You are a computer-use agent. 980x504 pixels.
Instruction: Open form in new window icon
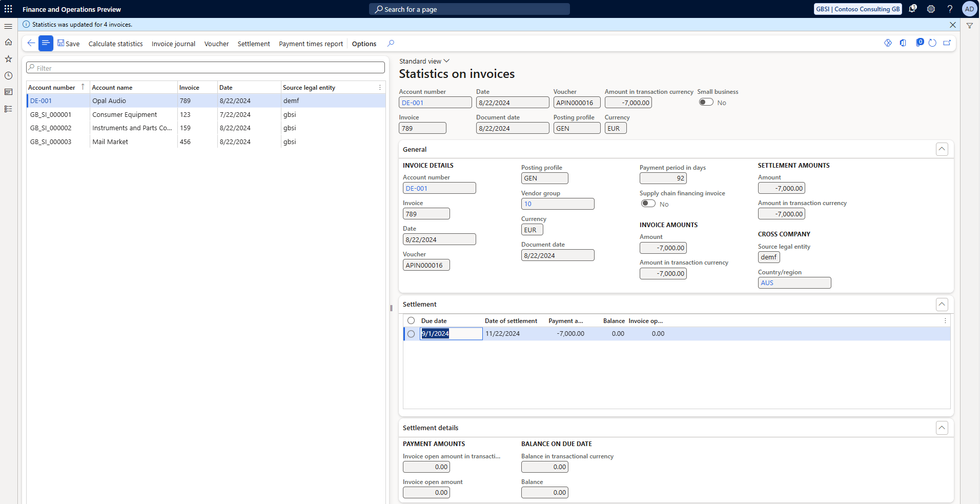[x=947, y=43]
